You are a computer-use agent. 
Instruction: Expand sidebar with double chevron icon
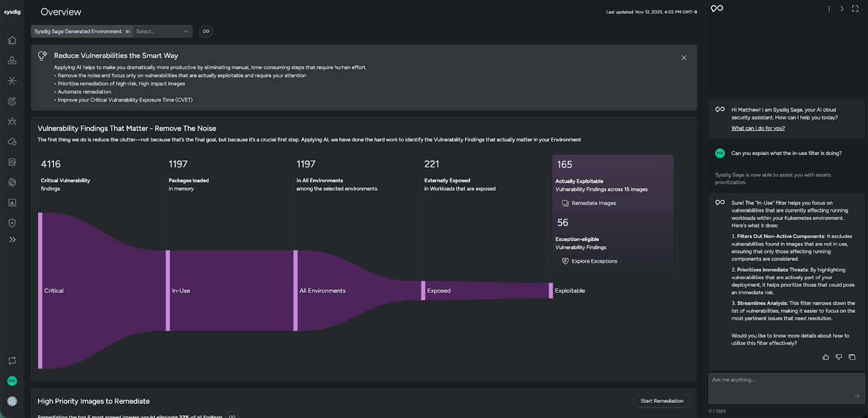pyautogui.click(x=12, y=240)
